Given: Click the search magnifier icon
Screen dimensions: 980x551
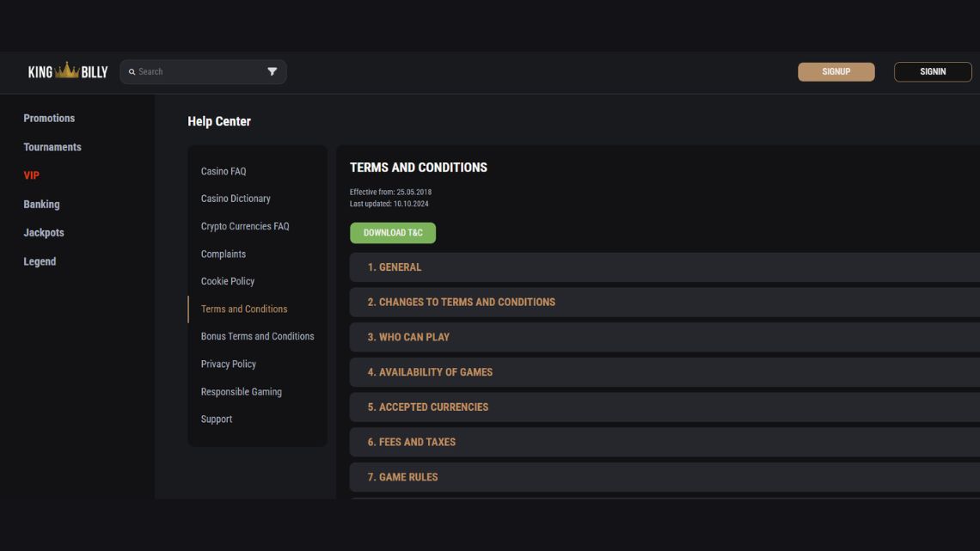Looking at the screenshot, I should pyautogui.click(x=132, y=72).
